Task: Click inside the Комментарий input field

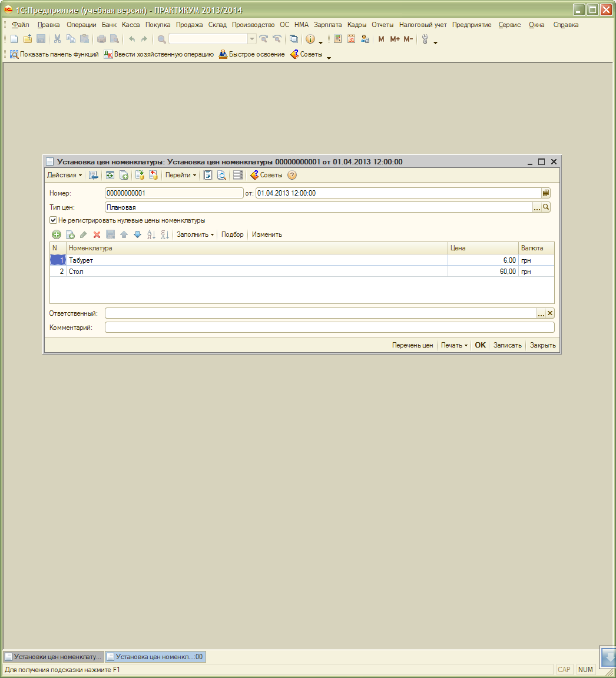Action: pyautogui.click(x=329, y=328)
